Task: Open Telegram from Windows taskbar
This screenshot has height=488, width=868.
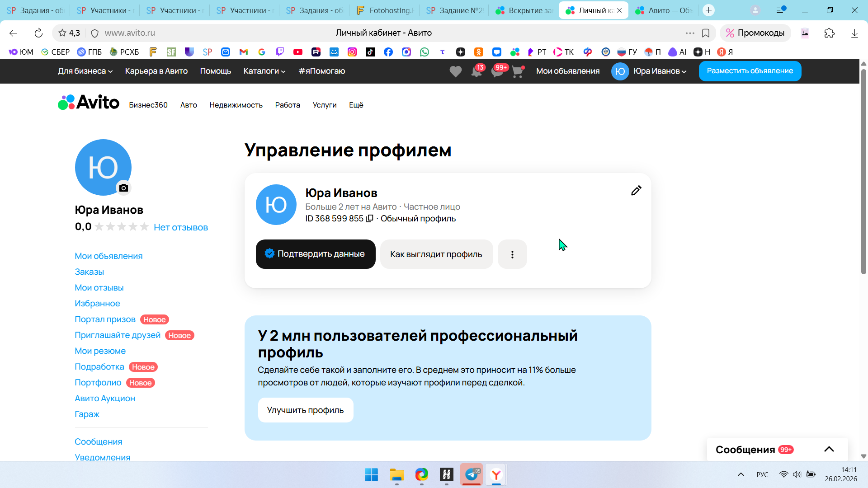Action: point(471,474)
